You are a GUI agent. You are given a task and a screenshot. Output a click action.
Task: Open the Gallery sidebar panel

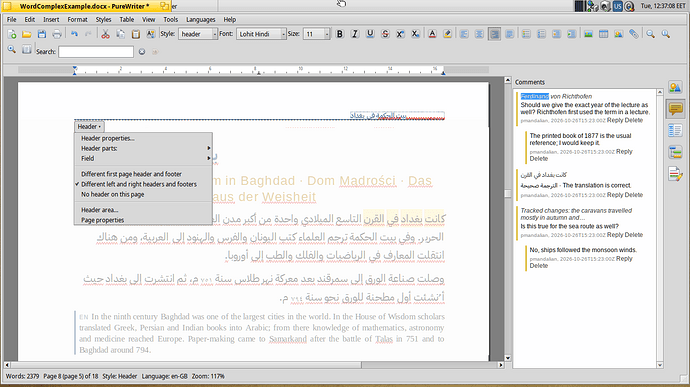point(675,87)
